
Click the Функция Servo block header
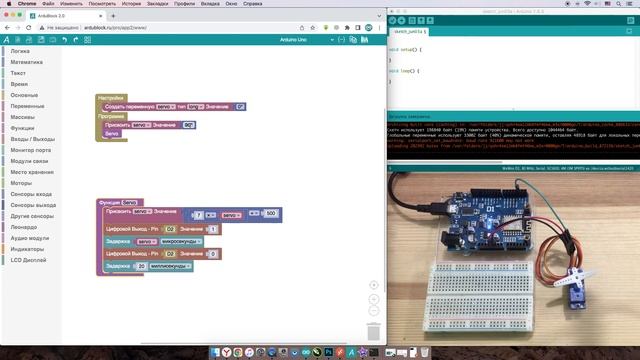pos(120,202)
